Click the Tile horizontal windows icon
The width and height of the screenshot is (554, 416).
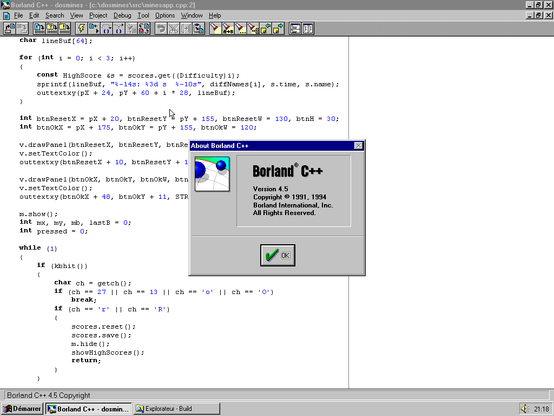(295, 28)
